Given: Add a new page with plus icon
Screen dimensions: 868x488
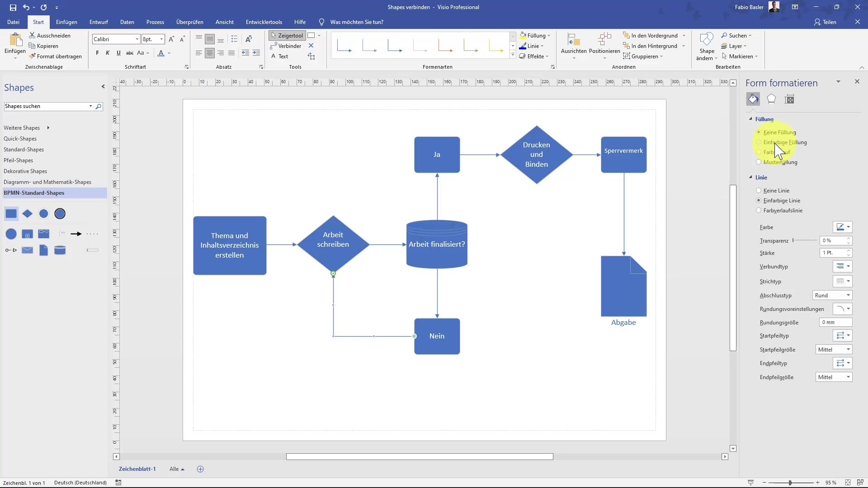Looking at the screenshot, I should tap(200, 469).
